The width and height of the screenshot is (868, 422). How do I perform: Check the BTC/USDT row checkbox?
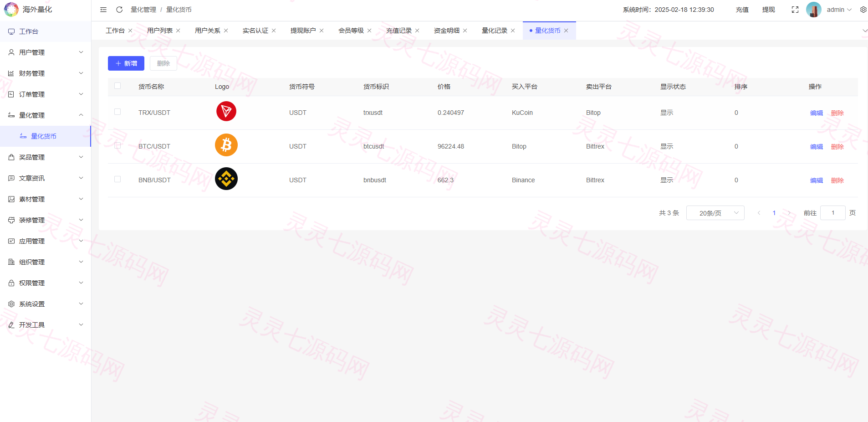[x=117, y=145]
